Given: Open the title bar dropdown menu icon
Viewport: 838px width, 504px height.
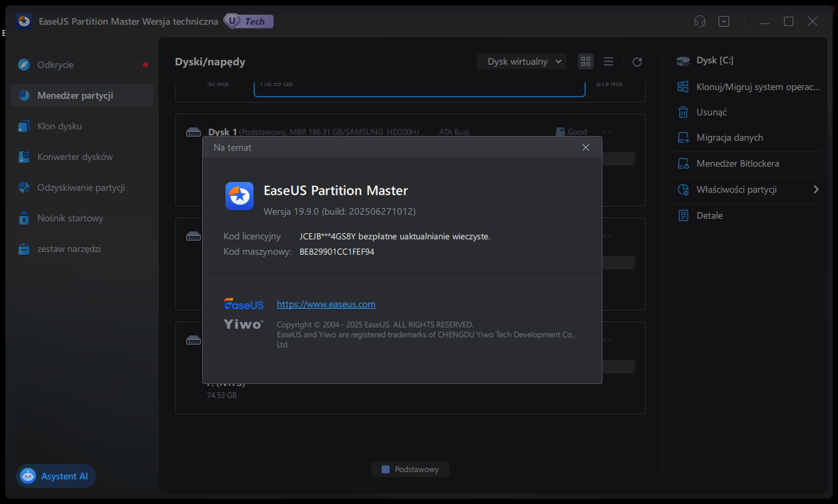Looking at the screenshot, I should pyautogui.click(x=724, y=21).
